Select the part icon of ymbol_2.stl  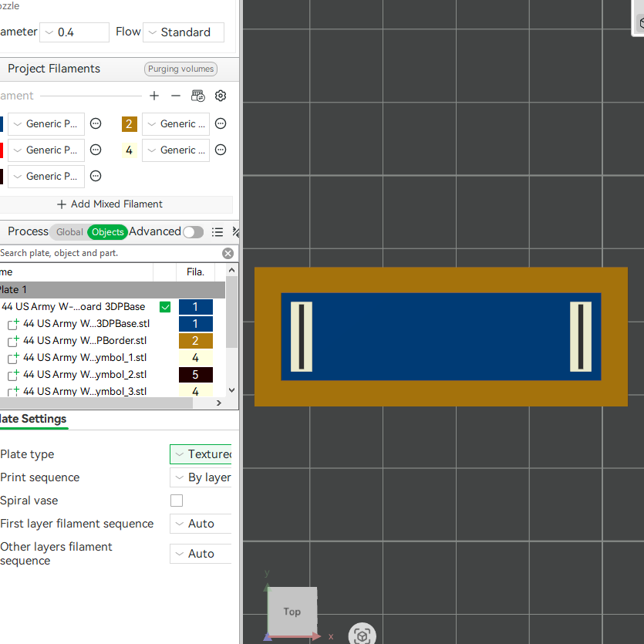click(x=14, y=375)
